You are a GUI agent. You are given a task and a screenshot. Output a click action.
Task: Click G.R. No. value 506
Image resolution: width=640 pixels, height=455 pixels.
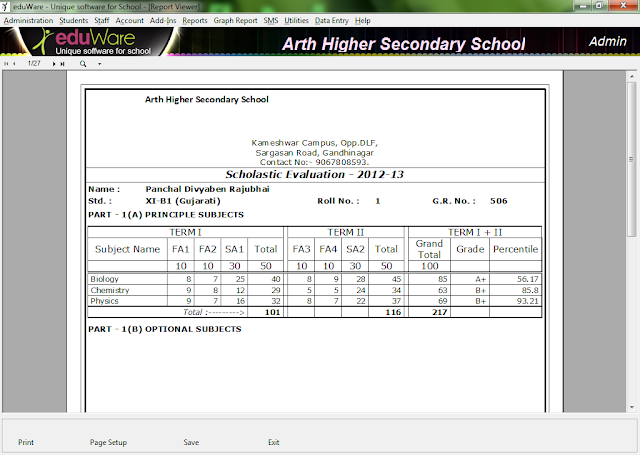(x=499, y=201)
